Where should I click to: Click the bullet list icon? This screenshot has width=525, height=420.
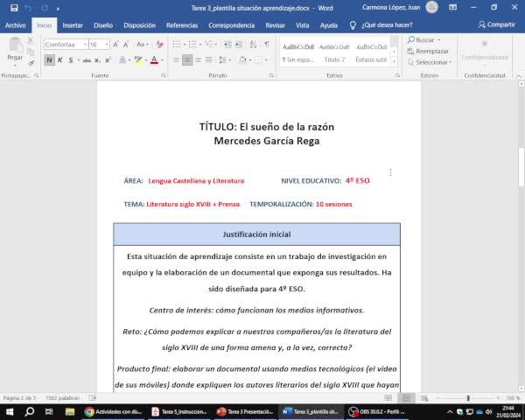(176, 44)
